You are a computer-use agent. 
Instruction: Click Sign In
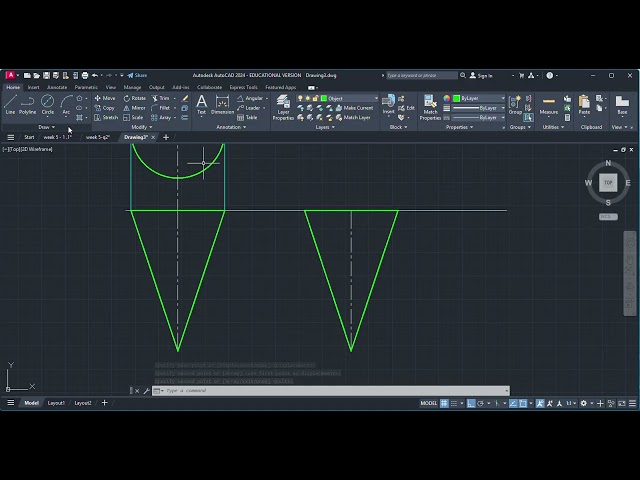(481, 76)
